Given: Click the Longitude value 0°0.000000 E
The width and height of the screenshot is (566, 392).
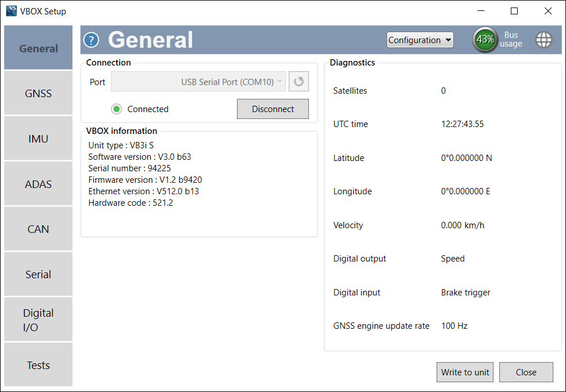Looking at the screenshot, I should (466, 191).
